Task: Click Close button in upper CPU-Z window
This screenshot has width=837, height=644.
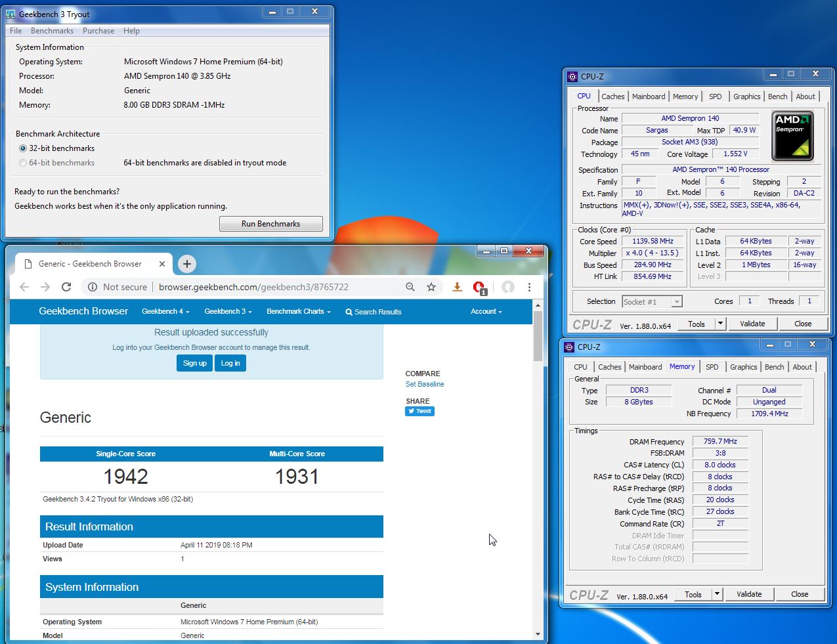Action: (x=803, y=324)
